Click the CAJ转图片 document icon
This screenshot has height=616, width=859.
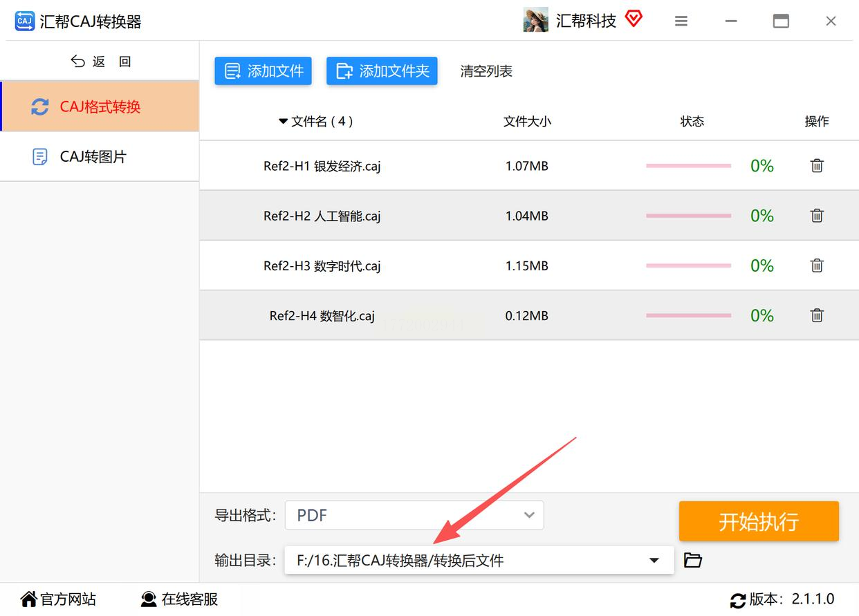pyautogui.click(x=40, y=157)
